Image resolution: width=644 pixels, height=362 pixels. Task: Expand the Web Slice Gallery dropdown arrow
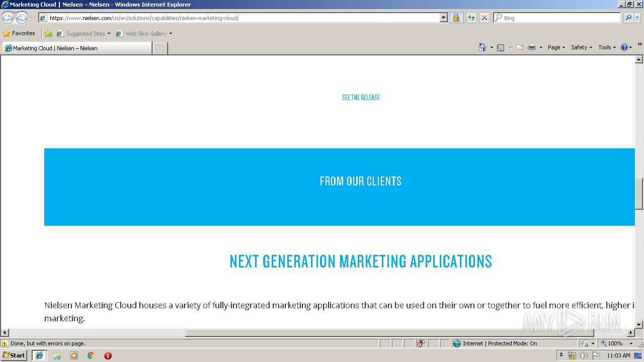click(x=171, y=34)
